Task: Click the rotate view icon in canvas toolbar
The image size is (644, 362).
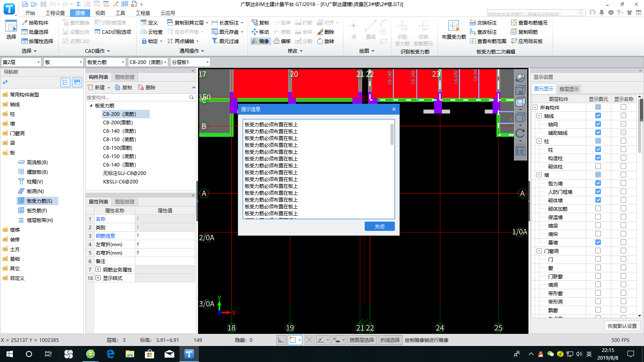Action: point(520,133)
